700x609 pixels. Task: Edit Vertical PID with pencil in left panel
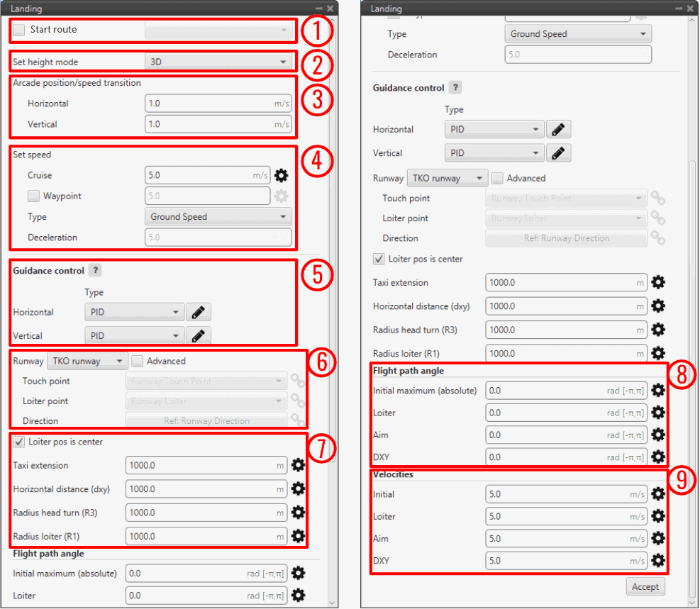click(x=199, y=335)
